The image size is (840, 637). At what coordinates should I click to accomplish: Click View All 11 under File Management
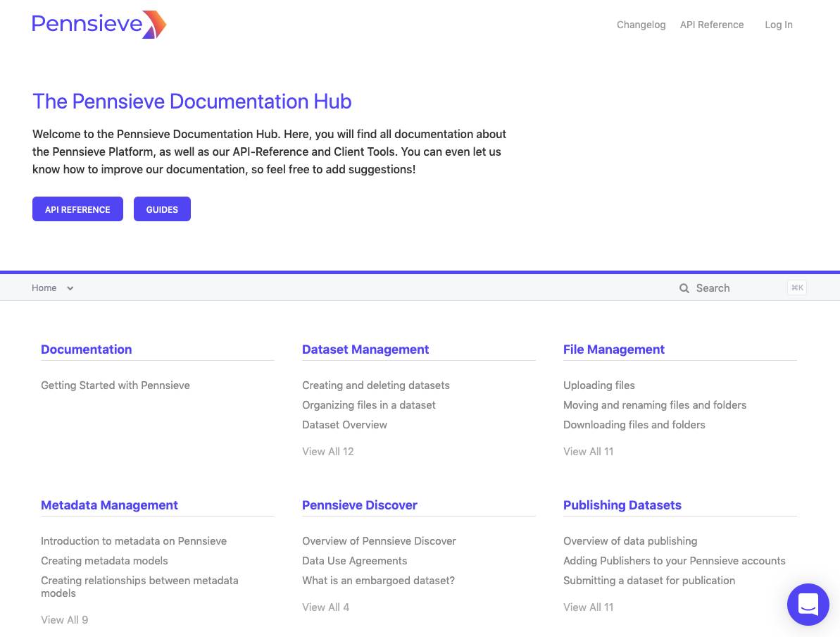pos(588,452)
